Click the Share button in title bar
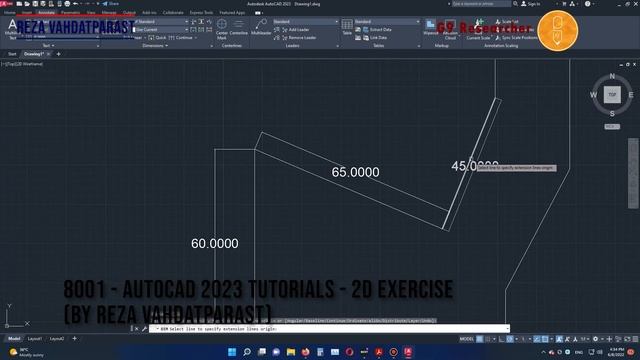The width and height of the screenshot is (640, 360). [x=110, y=4]
